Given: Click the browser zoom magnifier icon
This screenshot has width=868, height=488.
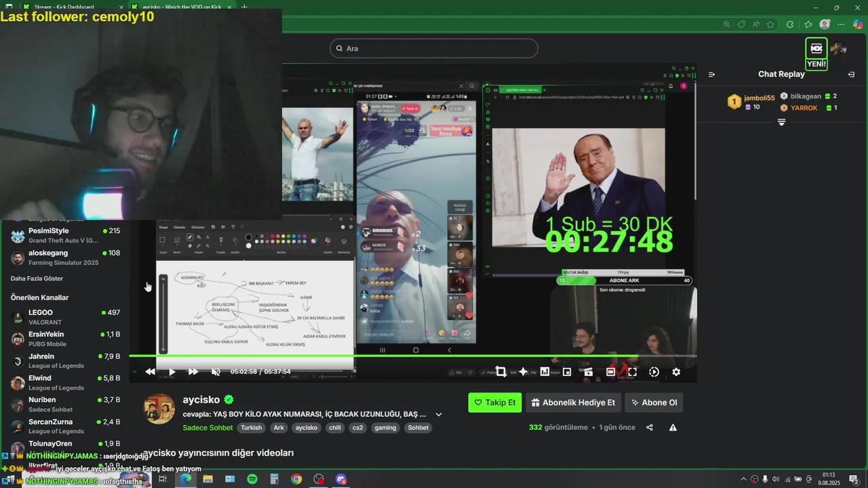Looking at the screenshot, I should pyautogui.click(x=726, y=24).
